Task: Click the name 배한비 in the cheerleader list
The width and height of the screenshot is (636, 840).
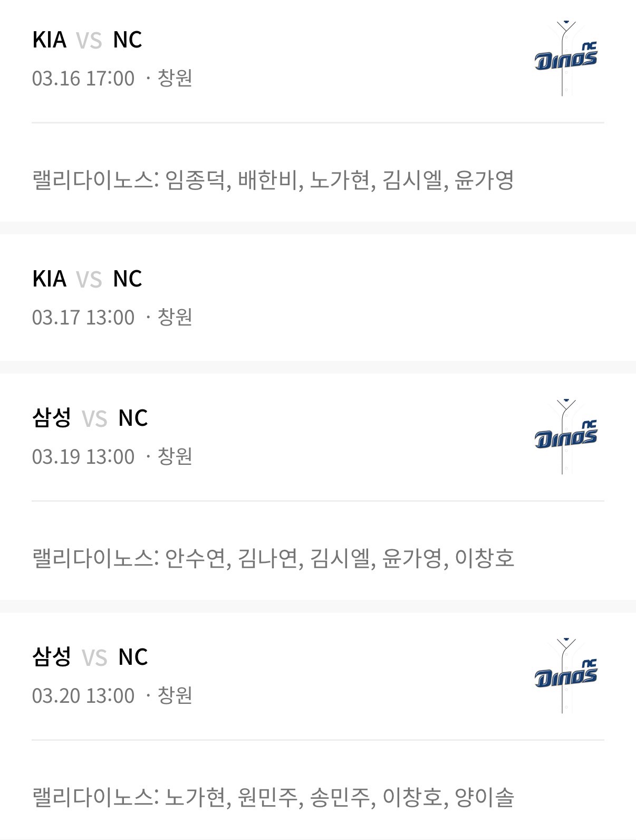Action: tap(267, 180)
